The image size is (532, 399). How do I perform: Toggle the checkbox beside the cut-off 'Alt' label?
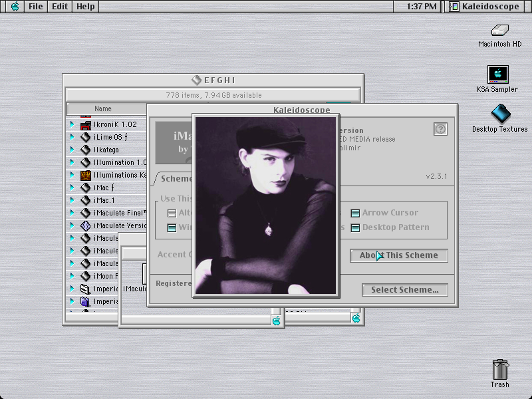tap(172, 213)
